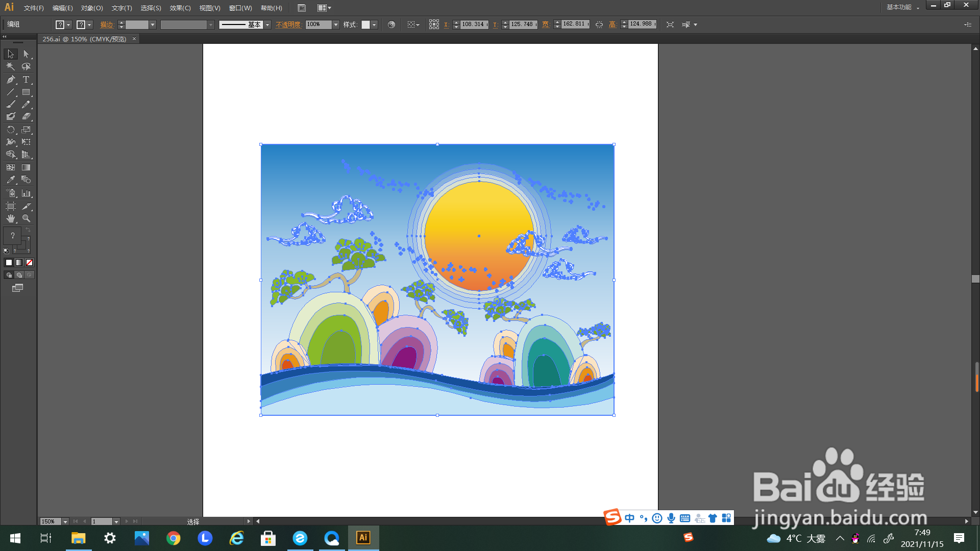Open the zoom level 150% dropdown

click(65, 521)
